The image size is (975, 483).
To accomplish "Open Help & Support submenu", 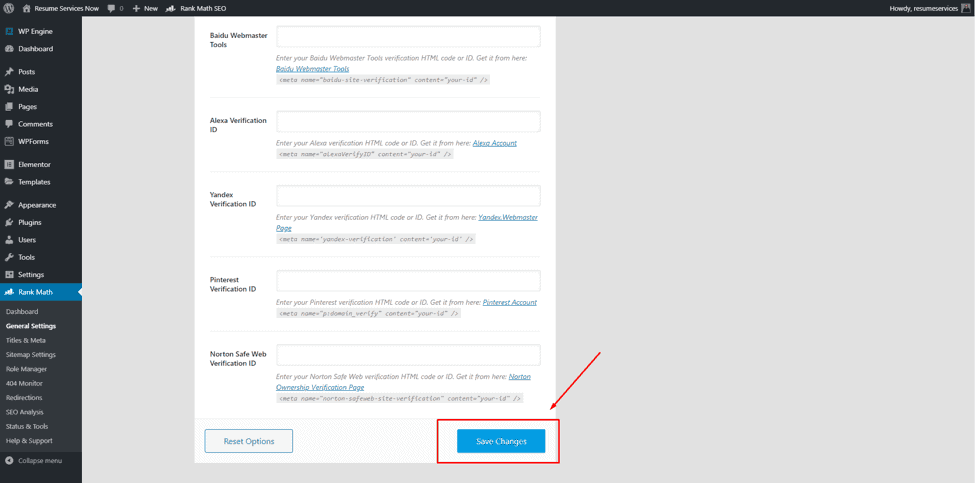I will coord(29,441).
